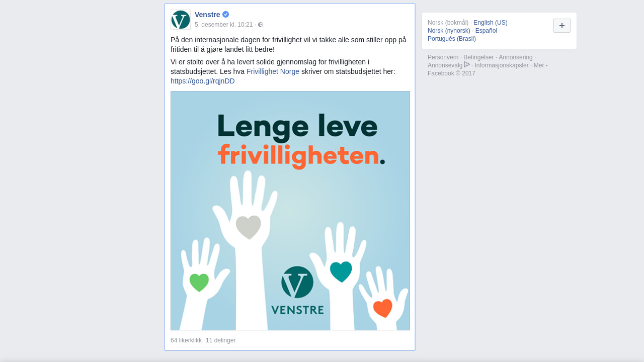
Task: Switch language to Português (Brasil)
Action: 452,39
